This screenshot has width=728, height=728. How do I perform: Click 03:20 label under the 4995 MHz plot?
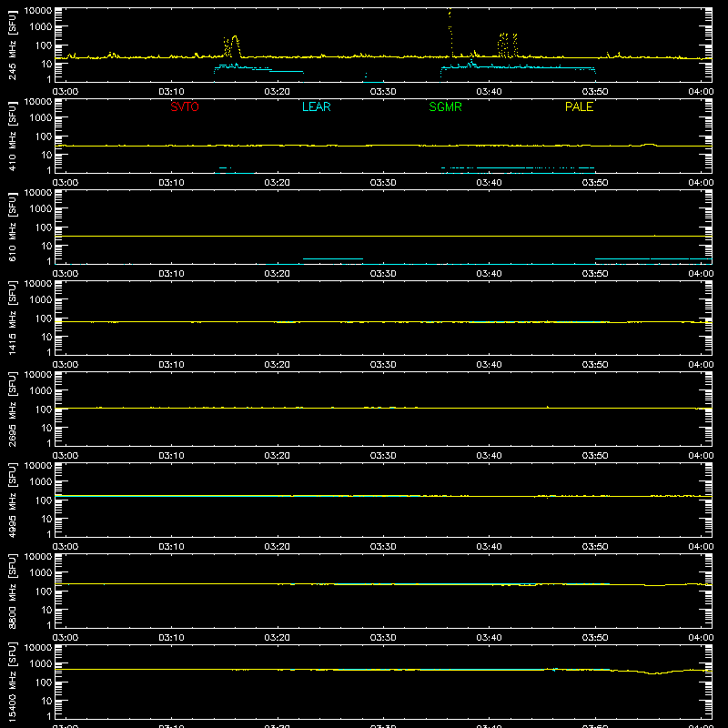[278, 547]
